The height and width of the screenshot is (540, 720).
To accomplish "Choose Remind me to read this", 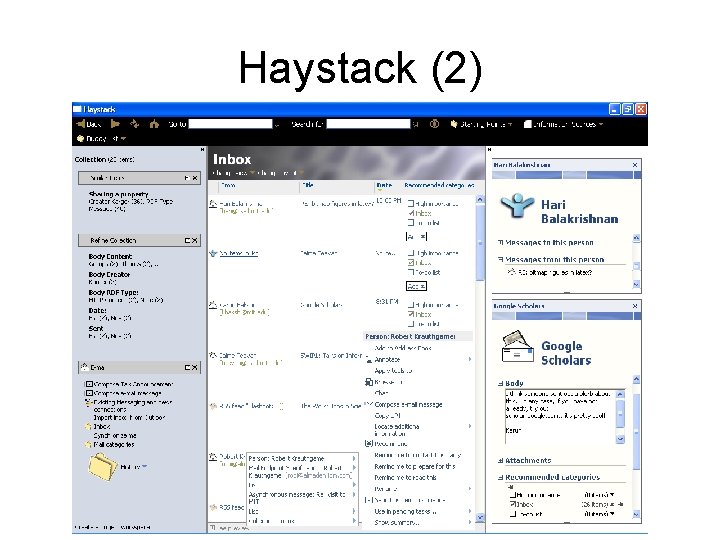I will tap(405, 478).
